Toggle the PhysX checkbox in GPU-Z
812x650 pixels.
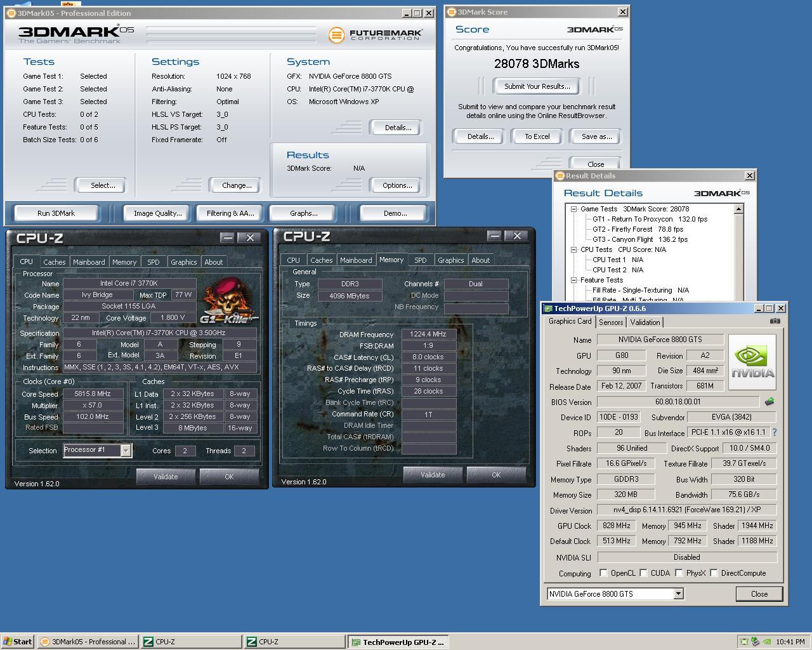coord(679,573)
